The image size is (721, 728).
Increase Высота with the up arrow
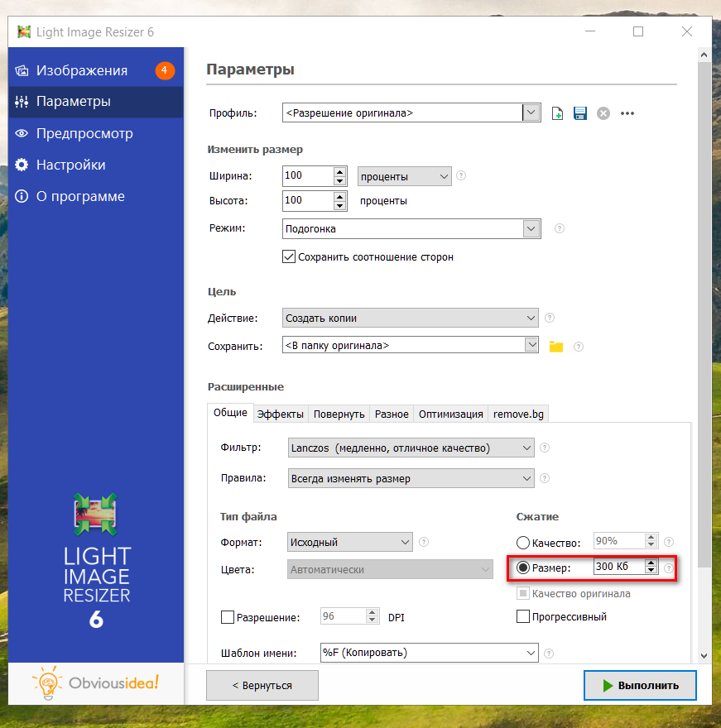[x=340, y=196]
